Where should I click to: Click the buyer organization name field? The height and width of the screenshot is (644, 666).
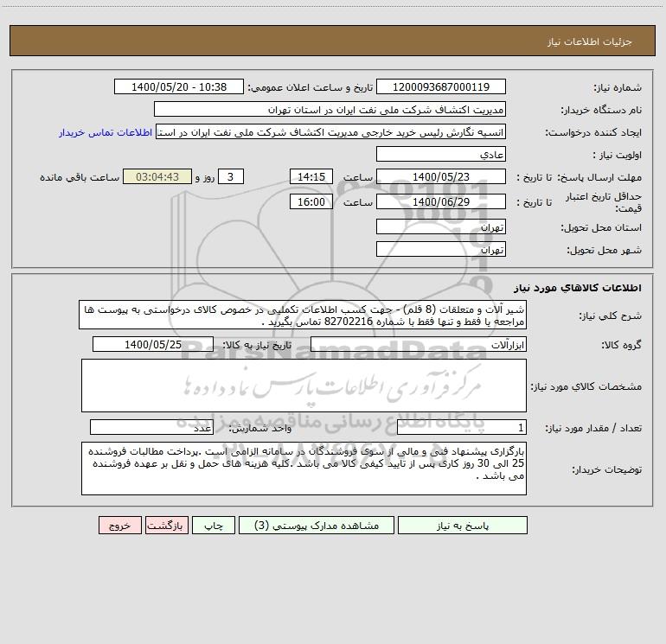330,109
